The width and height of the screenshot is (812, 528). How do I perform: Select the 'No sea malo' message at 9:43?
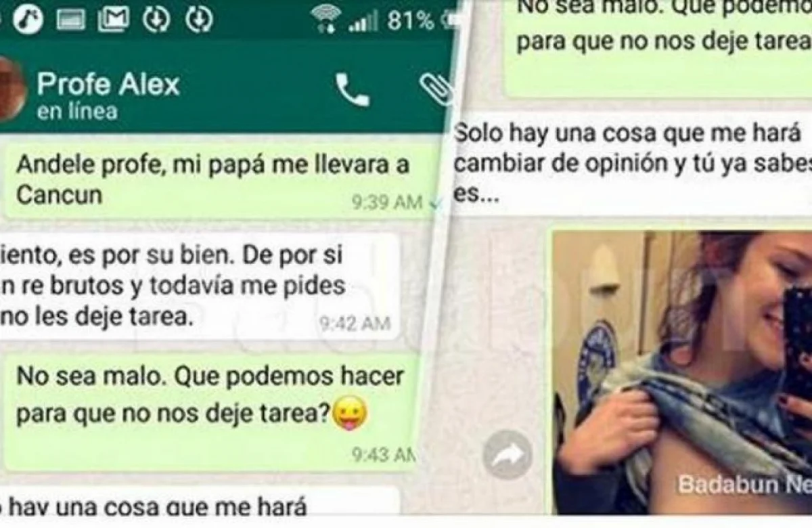[211, 412]
